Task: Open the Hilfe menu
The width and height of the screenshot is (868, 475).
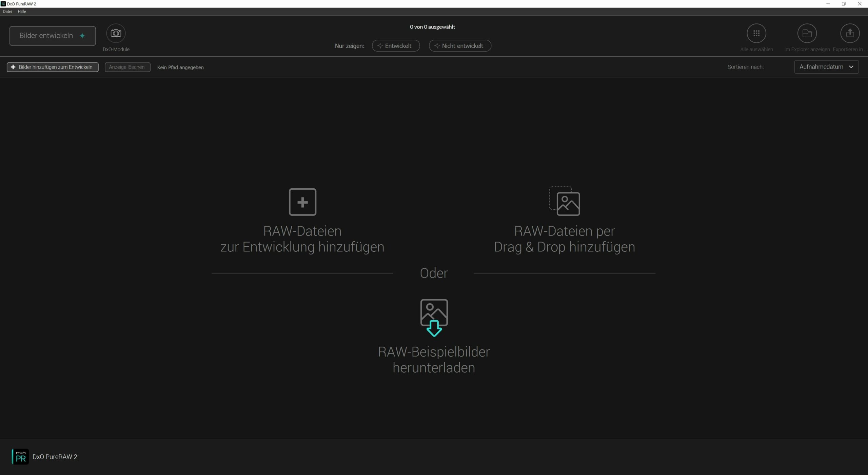Action: [22, 12]
